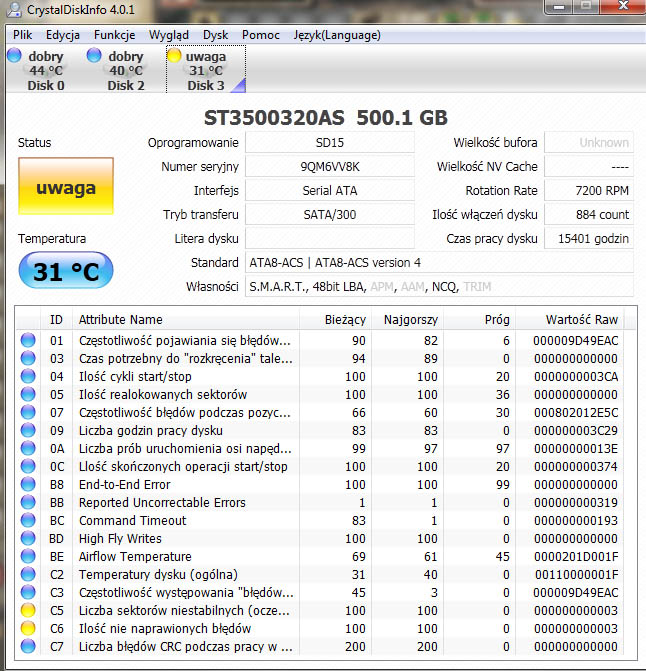Click the status orb for attribute 04
The height and width of the screenshot is (671, 646).
point(28,376)
